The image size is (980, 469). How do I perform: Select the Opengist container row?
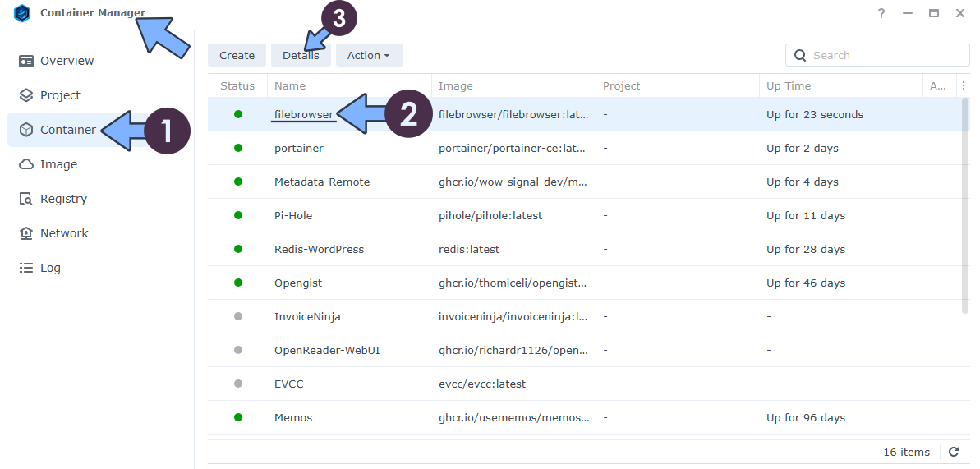[x=584, y=283]
